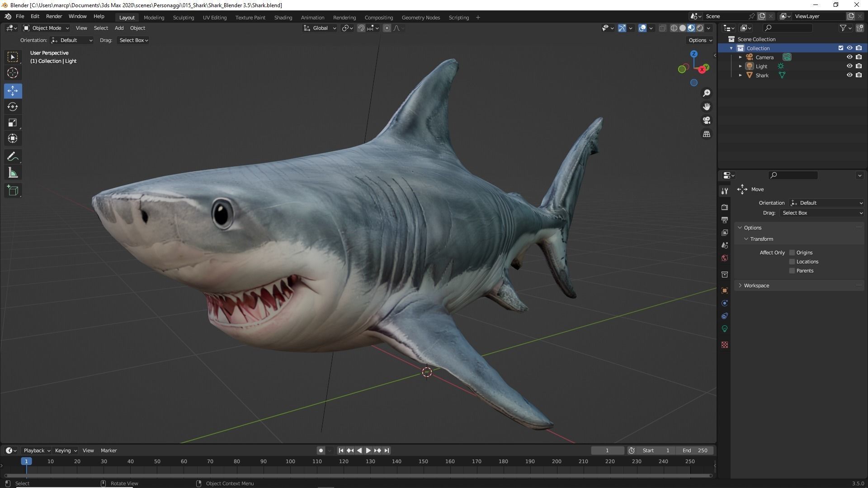Image resolution: width=868 pixels, height=488 pixels.
Task: Open the timeline Keying popover
Action: click(x=66, y=450)
